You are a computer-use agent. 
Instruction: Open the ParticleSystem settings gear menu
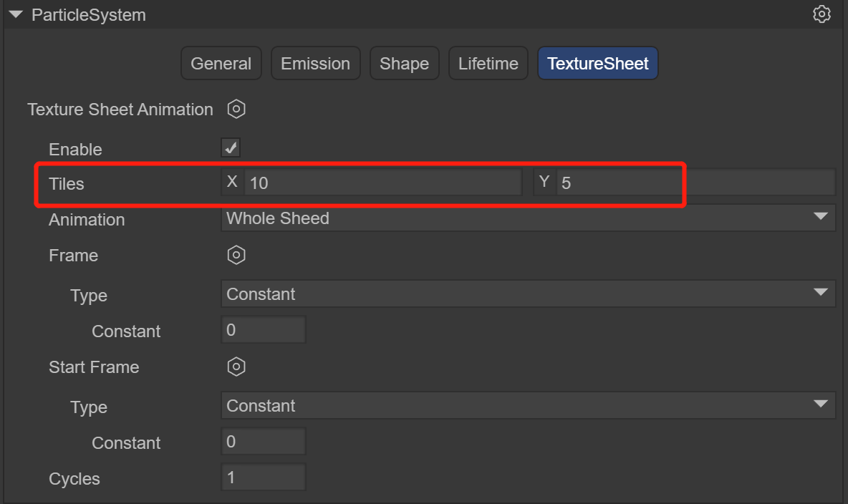(x=821, y=14)
